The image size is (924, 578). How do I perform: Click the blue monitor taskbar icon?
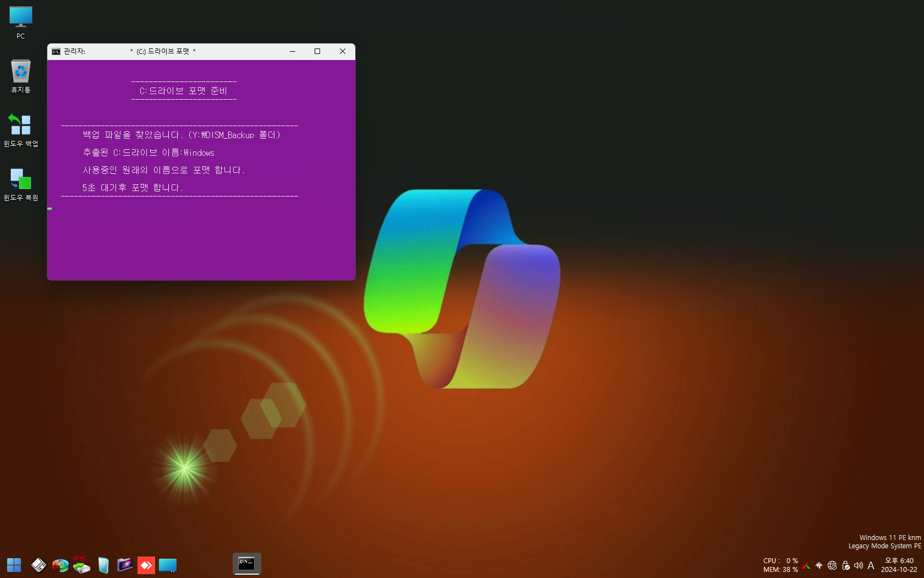pos(168,565)
